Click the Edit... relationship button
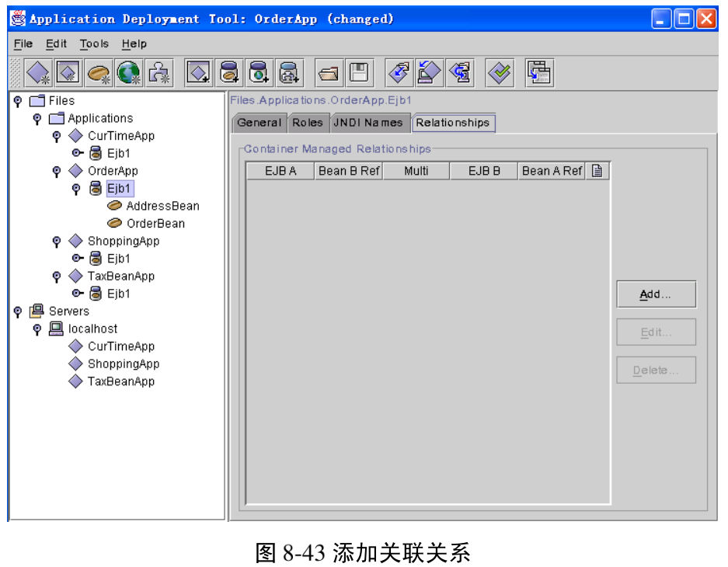728x567 pixels. [656, 332]
